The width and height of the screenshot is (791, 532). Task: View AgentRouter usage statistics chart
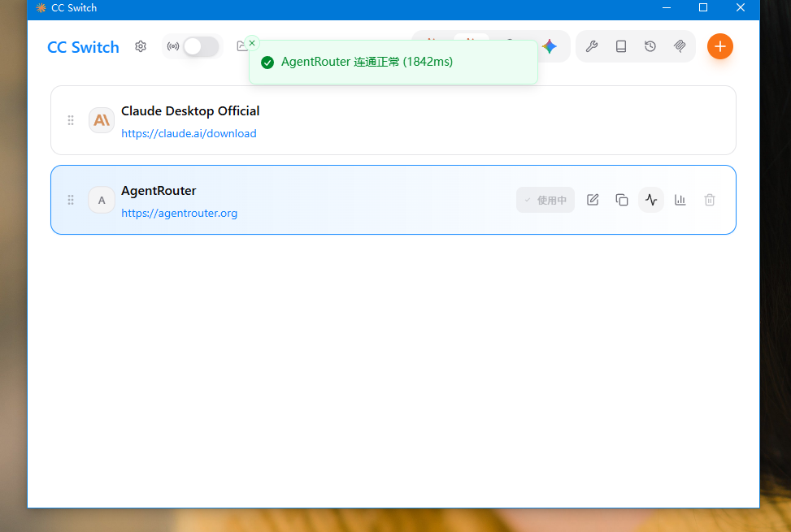680,200
